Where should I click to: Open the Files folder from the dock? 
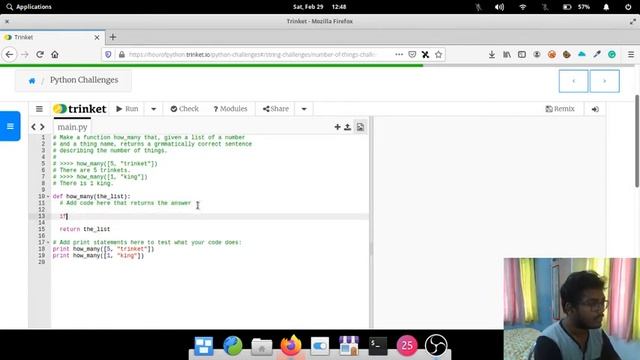(x=262, y=346)
